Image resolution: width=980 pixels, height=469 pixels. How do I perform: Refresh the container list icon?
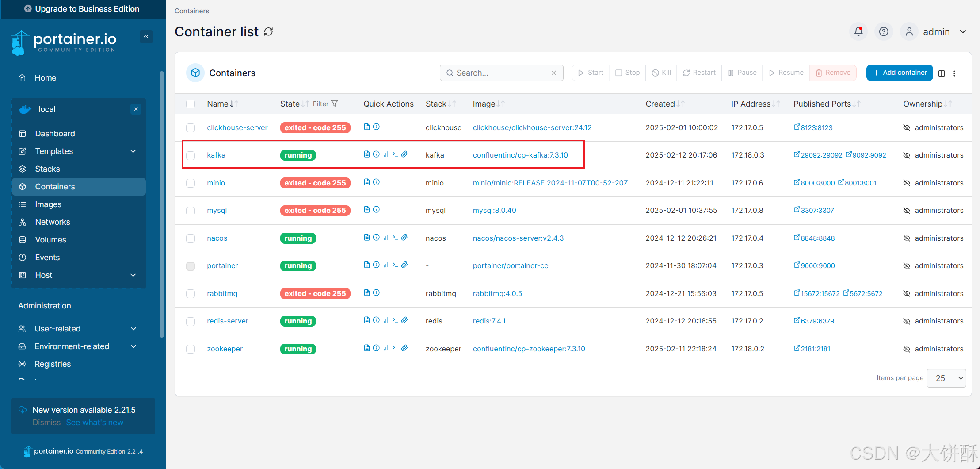point(268,32)
